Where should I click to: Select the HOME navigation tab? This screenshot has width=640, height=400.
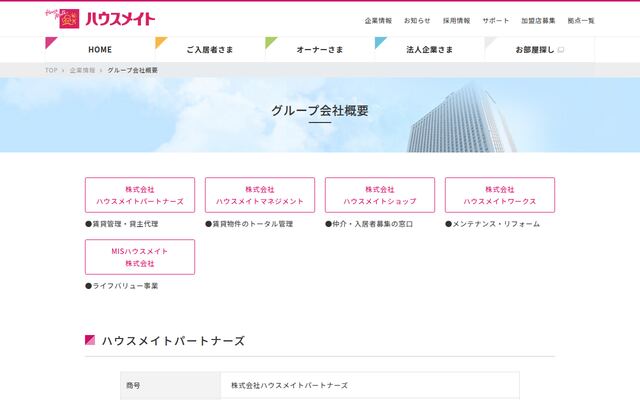tap(100, 49)
